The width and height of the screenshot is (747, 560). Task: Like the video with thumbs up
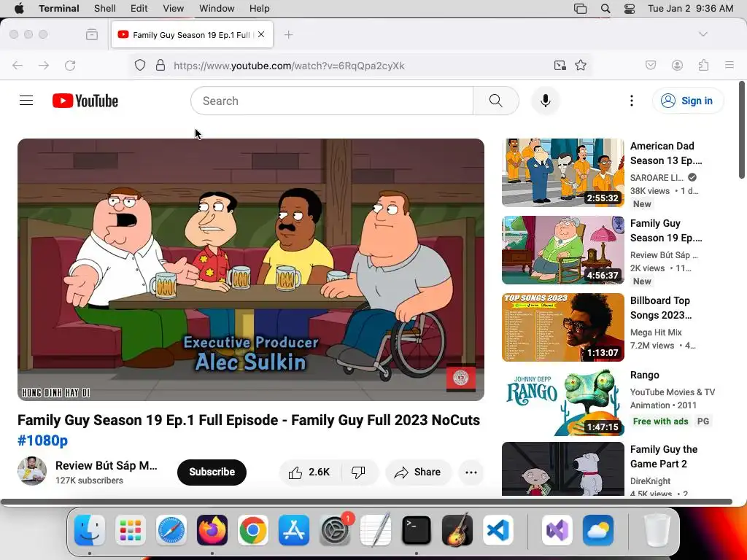point(309,472)
